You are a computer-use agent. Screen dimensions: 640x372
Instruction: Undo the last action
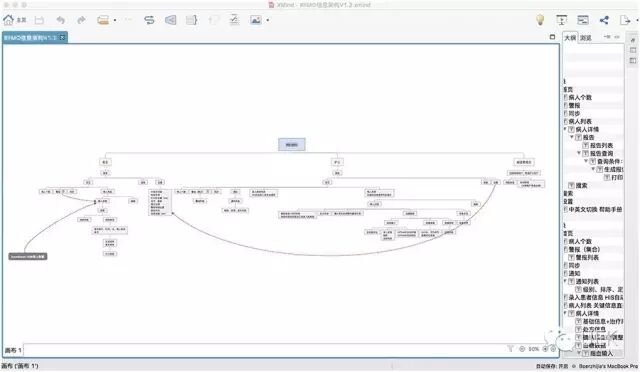[x=60, y=20]
